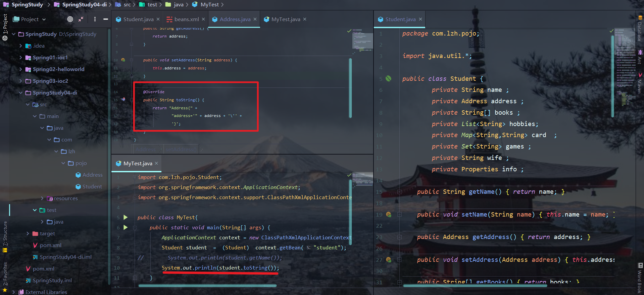Close the Student.java tab in left editor
Image resolution: width=644 pixels, height=295 pixels.
coord(158,19)
